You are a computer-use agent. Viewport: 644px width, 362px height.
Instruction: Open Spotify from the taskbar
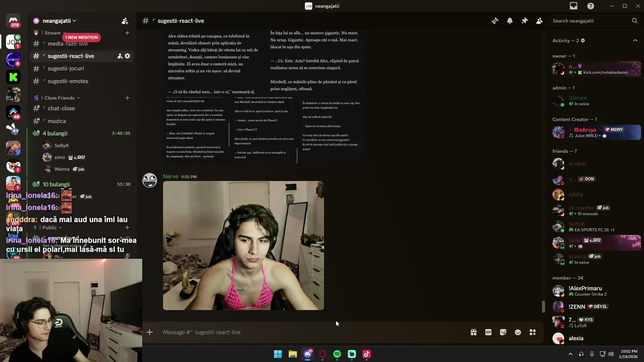tap(337, 354)
